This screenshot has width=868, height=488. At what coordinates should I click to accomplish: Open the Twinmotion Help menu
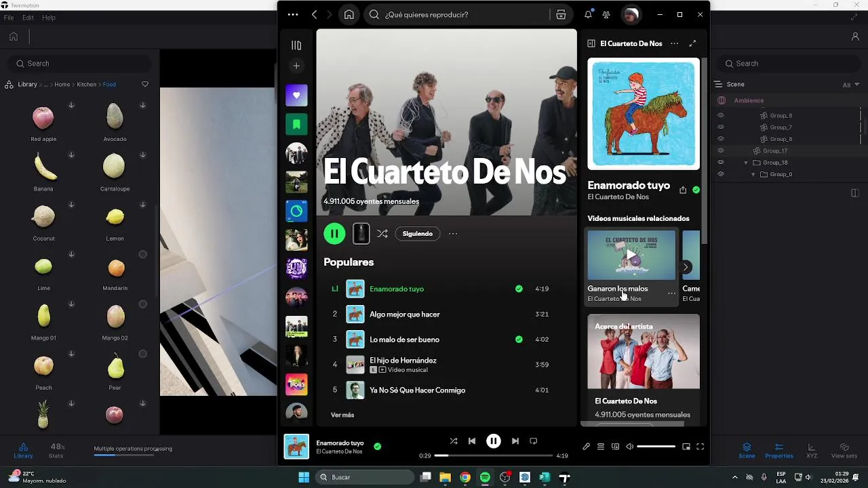coord(49,18)
